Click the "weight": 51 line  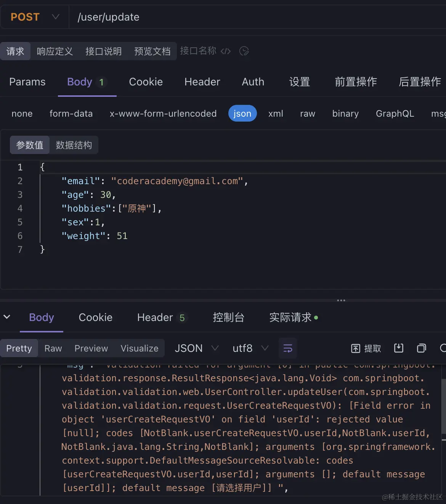(x=95, y=236)
